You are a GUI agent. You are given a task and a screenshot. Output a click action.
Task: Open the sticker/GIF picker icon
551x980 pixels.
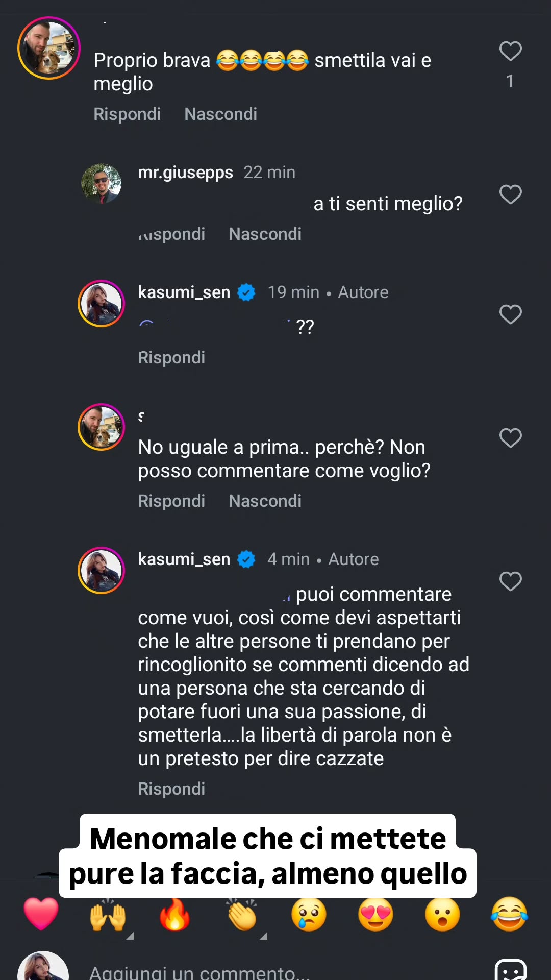click(510, 970)
